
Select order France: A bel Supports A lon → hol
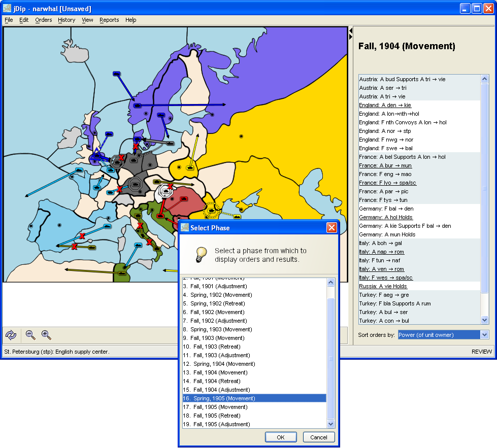pyautogui.click(x=420, y=157)
